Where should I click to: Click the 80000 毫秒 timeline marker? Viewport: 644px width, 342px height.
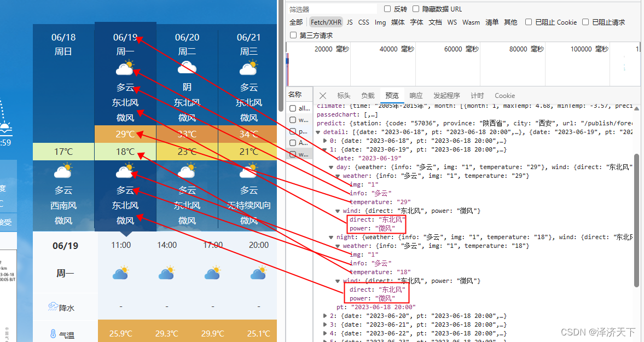click(x=526, y=49)
